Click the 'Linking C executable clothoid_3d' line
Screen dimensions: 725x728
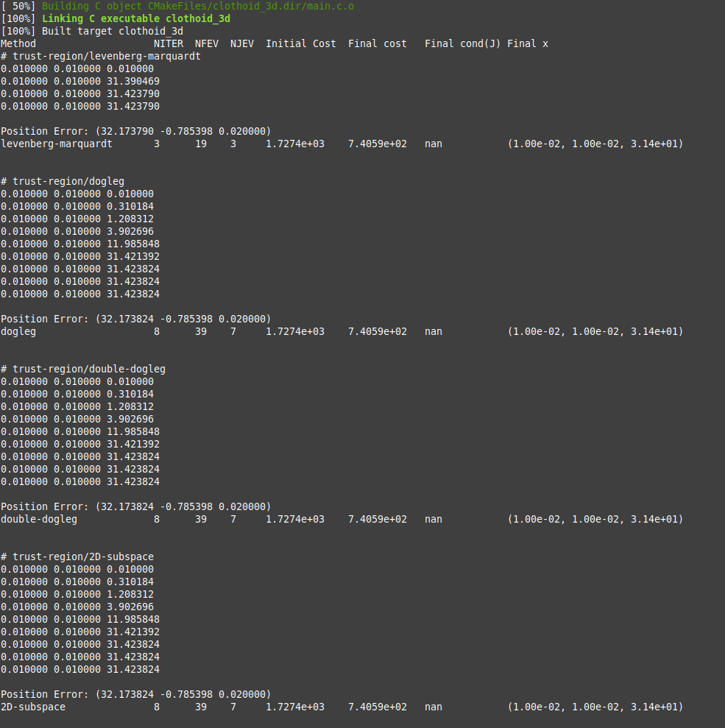pos(116,18)
